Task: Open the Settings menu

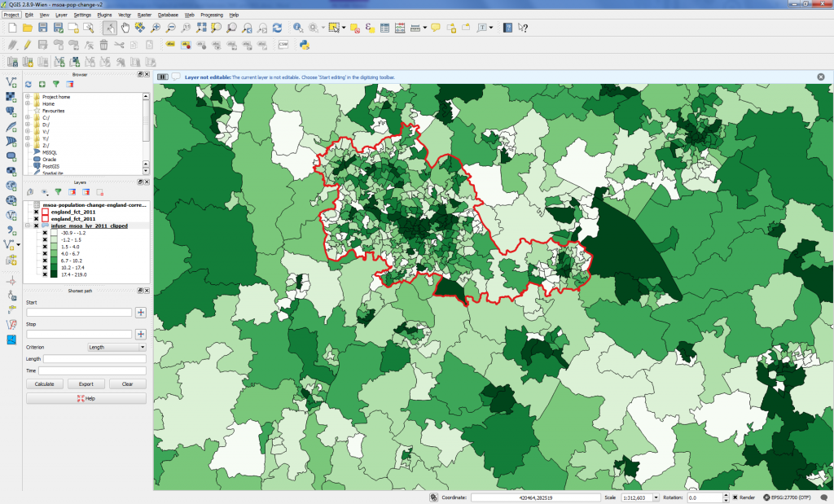Action: tap(82, 15)
